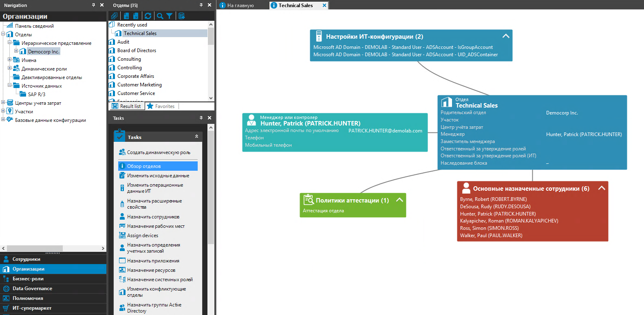Click the Recently used documents icon

[x=112, y=24]
